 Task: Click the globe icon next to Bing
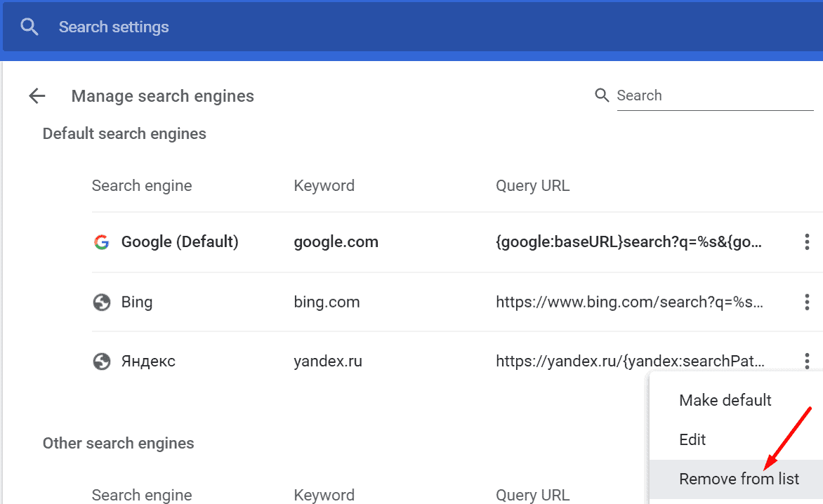tap(102, 303)
